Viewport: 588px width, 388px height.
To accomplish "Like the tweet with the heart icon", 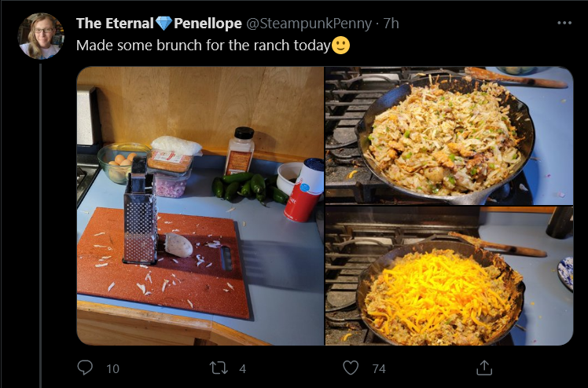I will click(351, 368).
